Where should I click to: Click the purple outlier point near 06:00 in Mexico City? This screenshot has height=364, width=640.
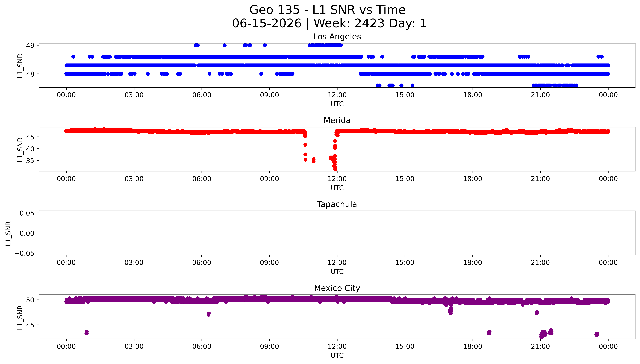pos(209,314)
